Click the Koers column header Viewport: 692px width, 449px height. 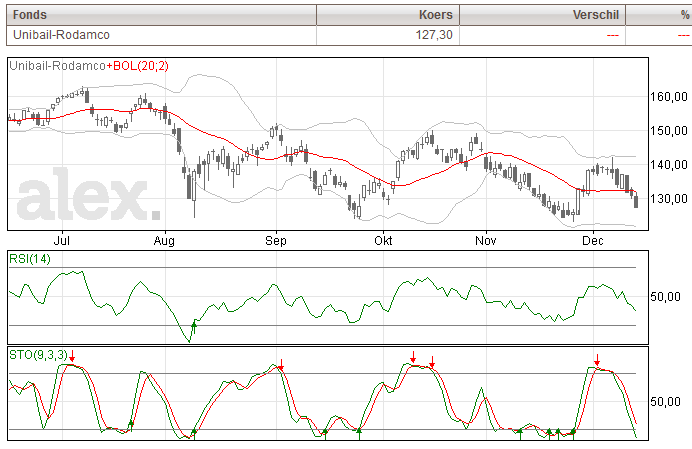click(x=388, y=15)
